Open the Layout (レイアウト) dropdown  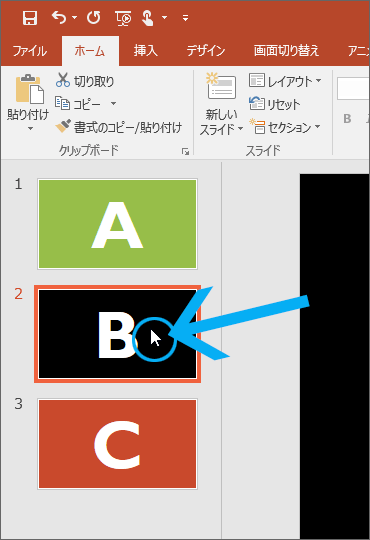tap(285, 81)
